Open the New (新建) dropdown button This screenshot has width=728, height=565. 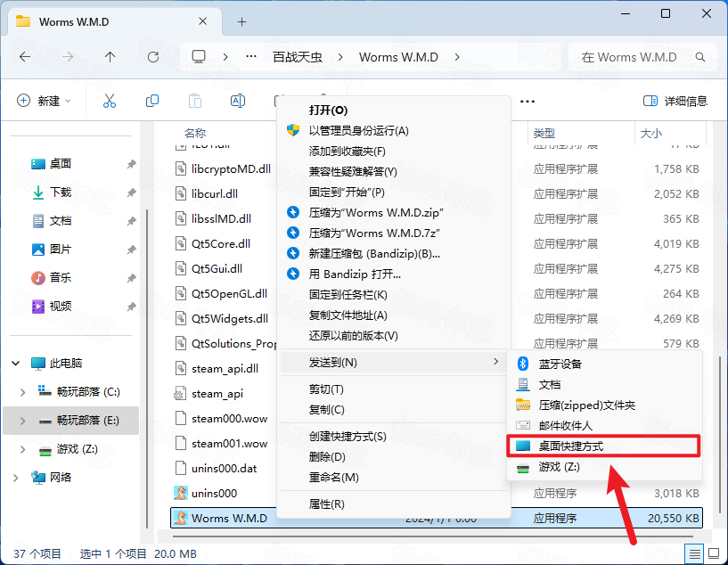(x=44, y=101)
